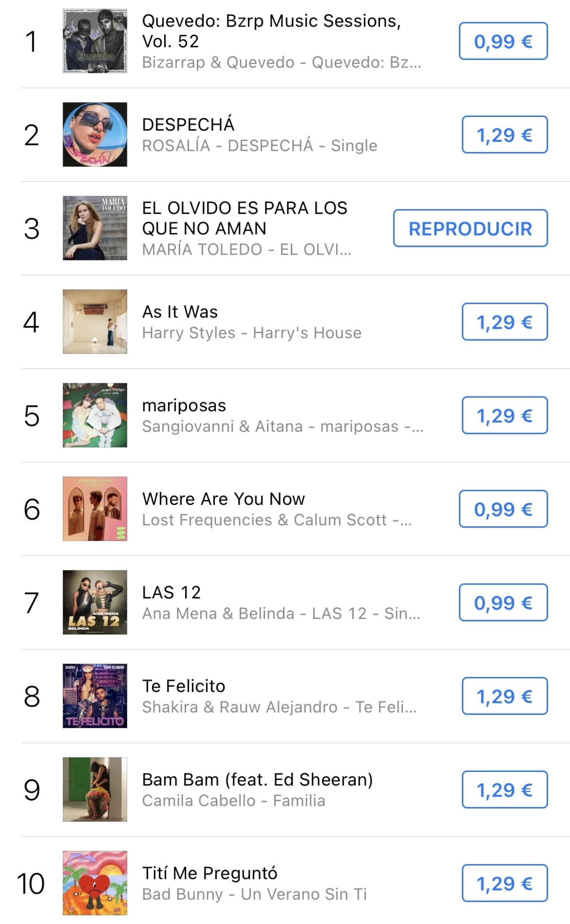The height and width of the screenshot is (924, 570).
Task: Select the song title Te Felicito
Action: click(x=183, y=686)
